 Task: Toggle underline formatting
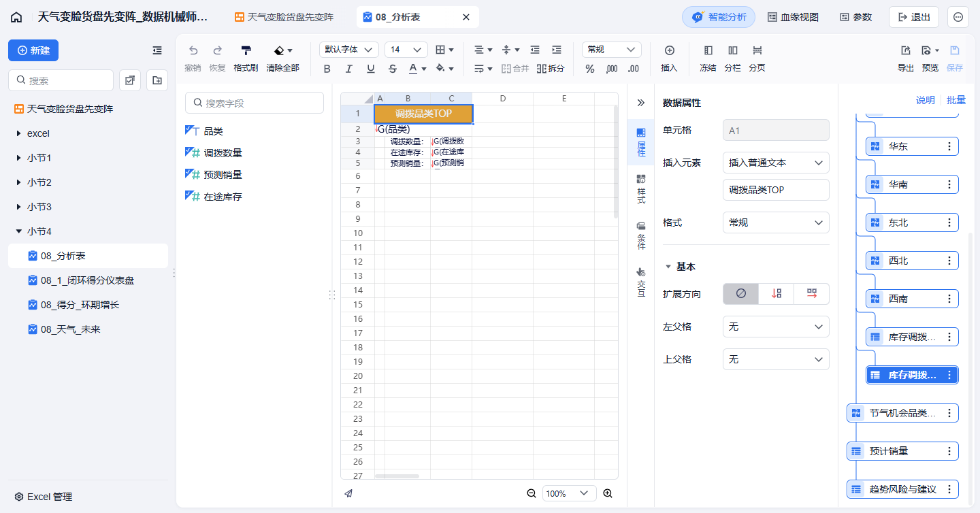click(371, 69)
